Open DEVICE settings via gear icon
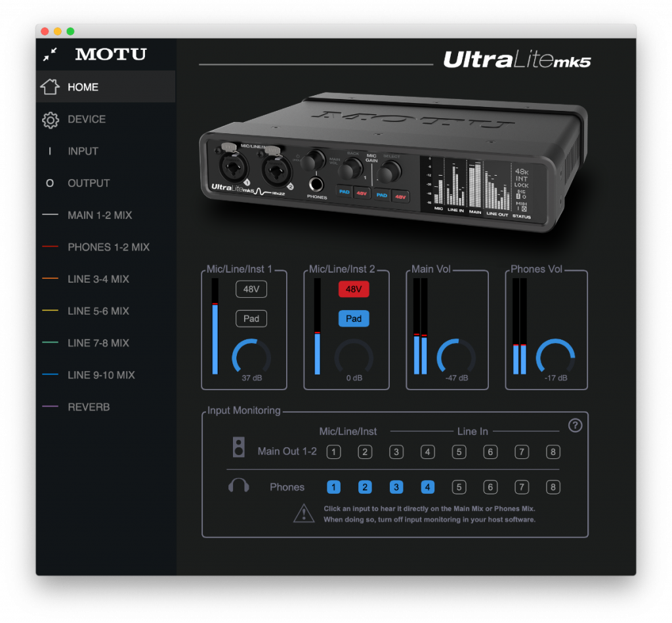 click(x=50, y=119)
